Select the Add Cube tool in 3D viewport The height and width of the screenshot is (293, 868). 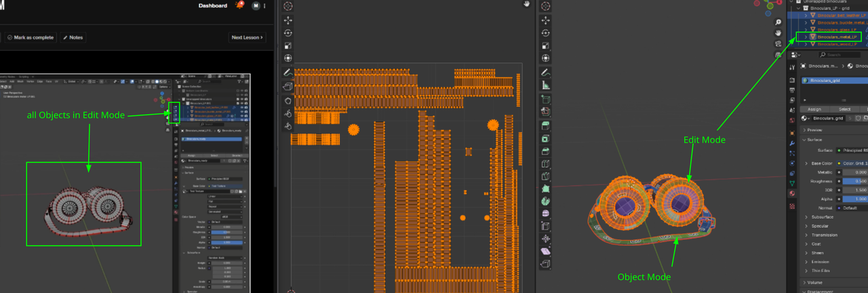(546, 100)
